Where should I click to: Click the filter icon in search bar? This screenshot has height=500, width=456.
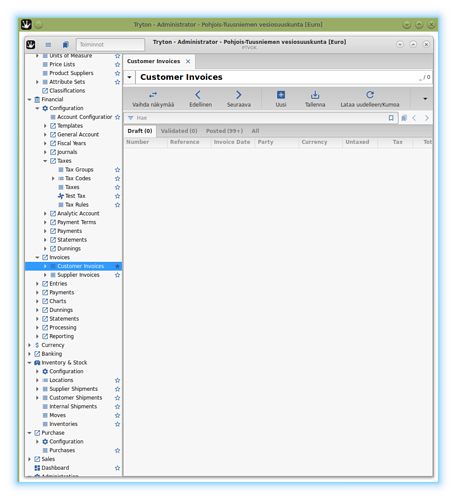click(x=131, y=118)
